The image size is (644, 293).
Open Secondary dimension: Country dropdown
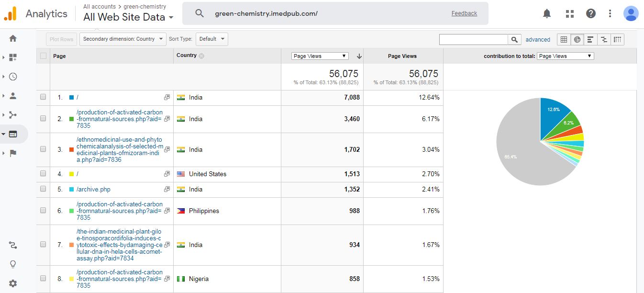click(123, 39)
